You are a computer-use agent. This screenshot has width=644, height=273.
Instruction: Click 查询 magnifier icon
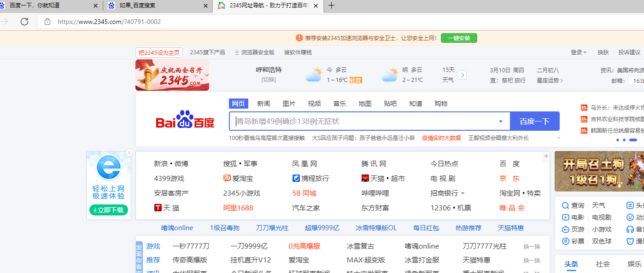coord(566,205)
